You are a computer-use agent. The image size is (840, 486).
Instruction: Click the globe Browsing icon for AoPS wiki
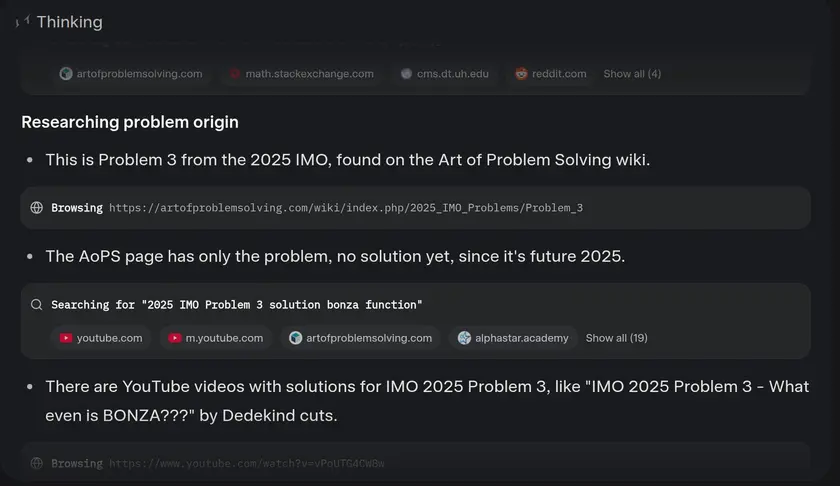tap(37, 208)
